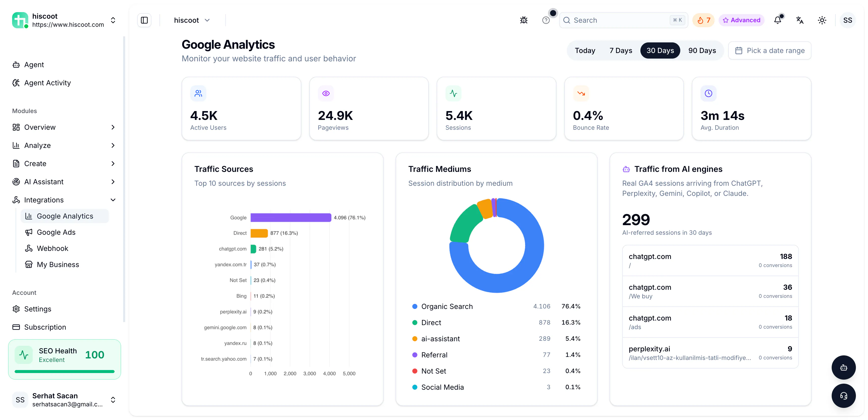Go to Google Ads integration

65,232
